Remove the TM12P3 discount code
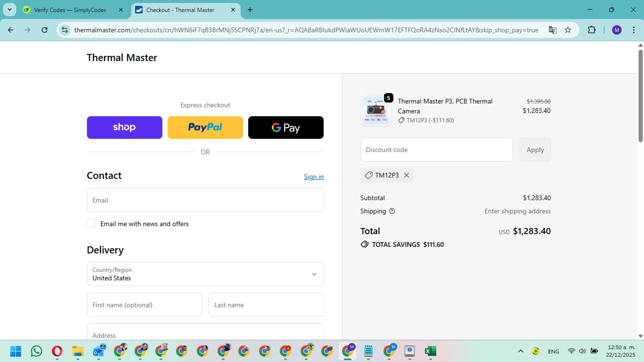The height and width of the screenshot is (362, 644). [x=407, y=175]
